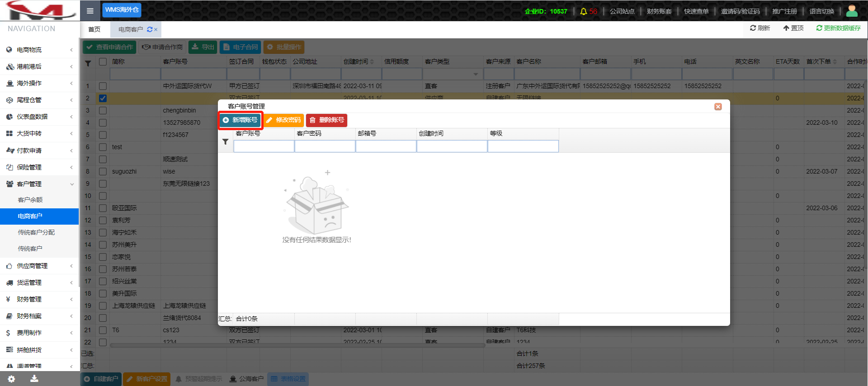Check the suguozhi row checkbox
Viewport: 868px width, 386px height.
coord(103,171)
